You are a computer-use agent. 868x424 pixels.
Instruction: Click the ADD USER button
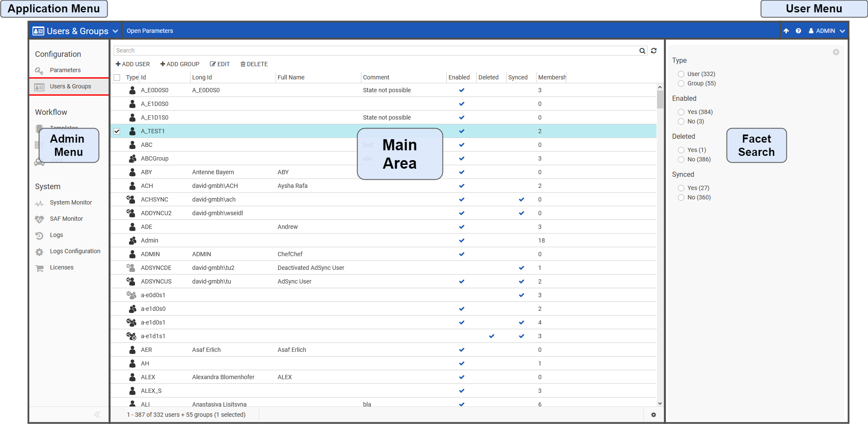(133, 64)
